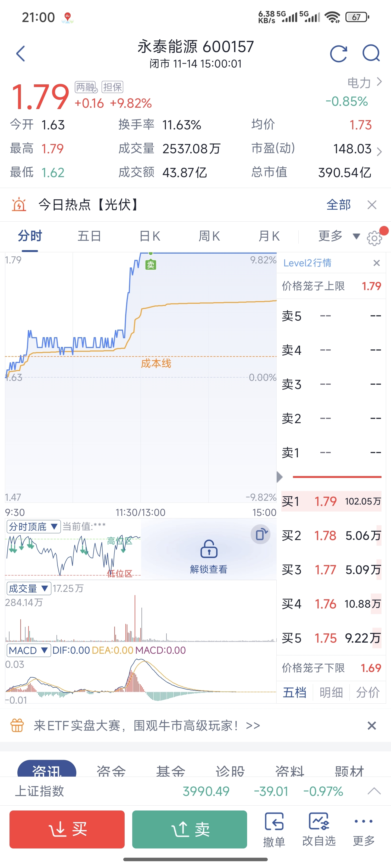Tap the back arrow icon
Viewport: 391px width, 868px height.
click(x=21, y=54)
